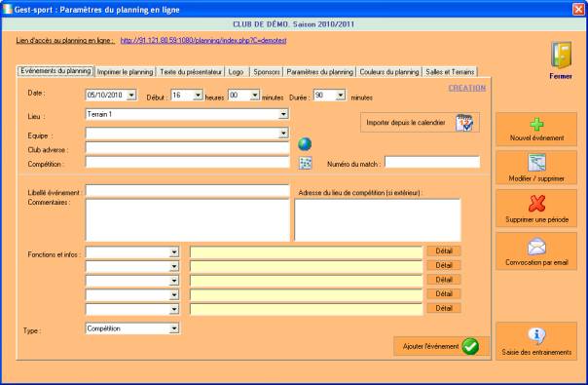Click the green plus Nouvel événement icon
The height and width of the screenshot is (385, 588).
point(536,125)
